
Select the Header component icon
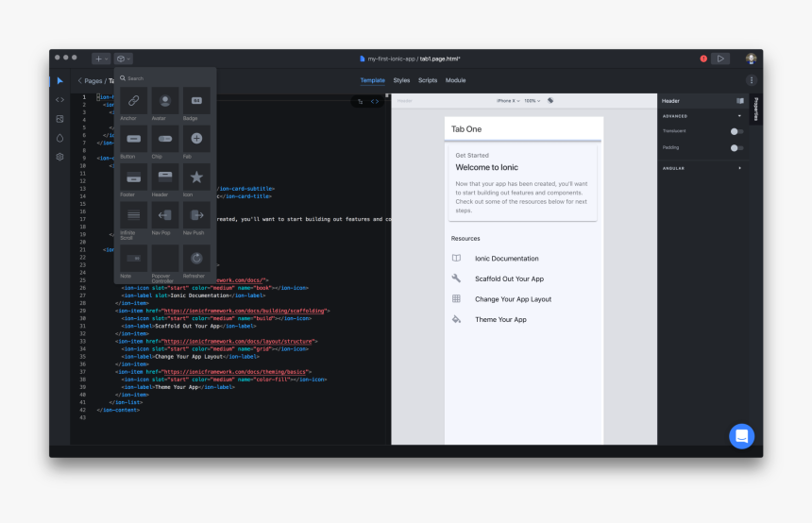click(x=165, y=177)
